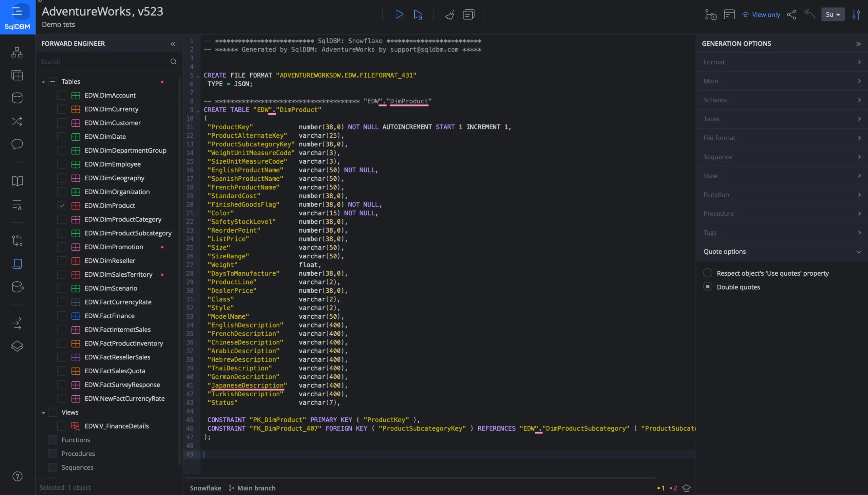Expand the Main options section

click(781, 81)
